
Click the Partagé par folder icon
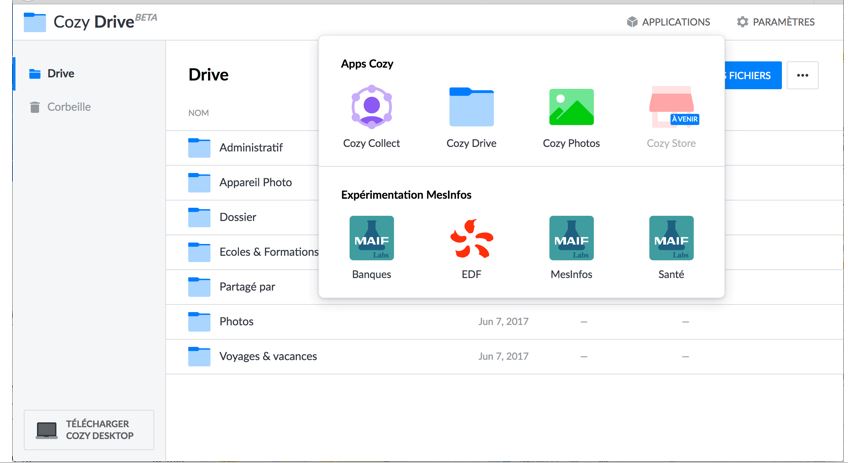(199, 287)
